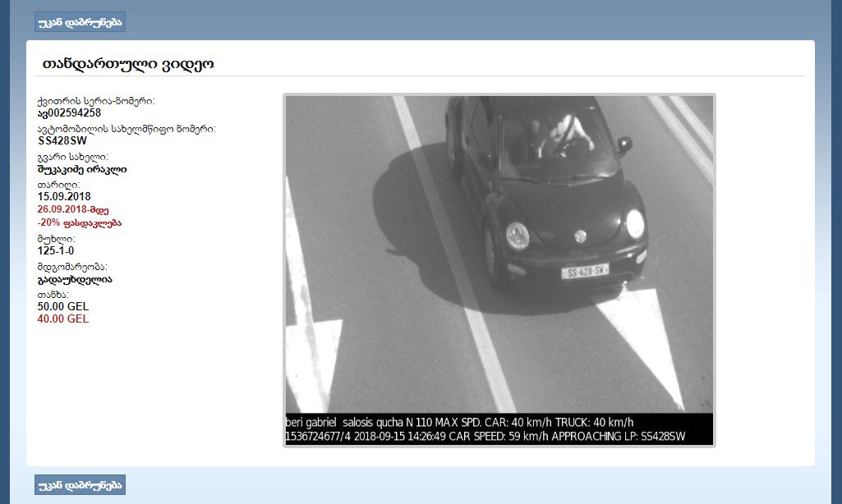Click the original amount 50.00 GEL
This screenshot has width=842, height=504.
coord(63,306)
